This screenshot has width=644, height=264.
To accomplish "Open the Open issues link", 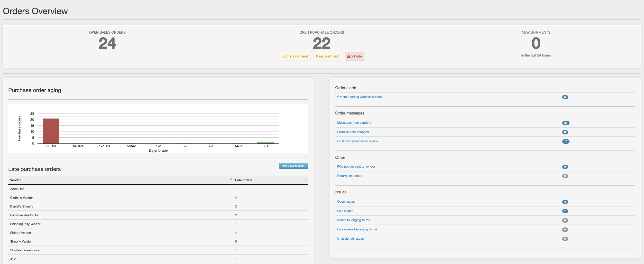I will [346, 201].
